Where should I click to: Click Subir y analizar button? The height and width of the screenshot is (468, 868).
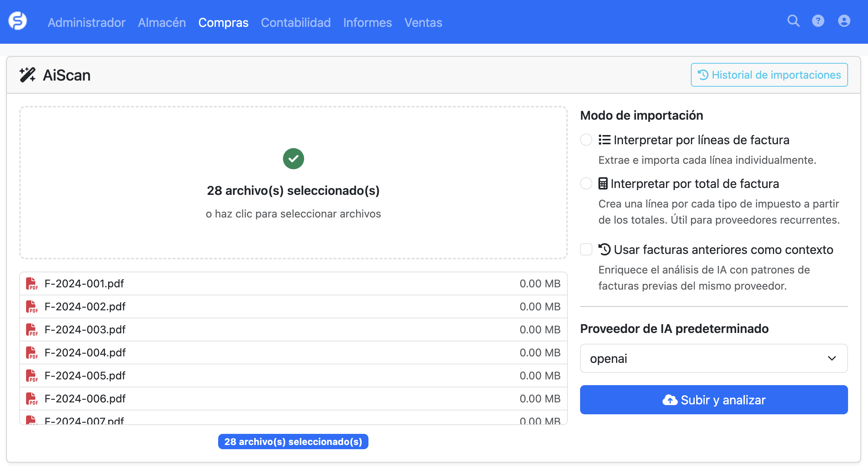pos(713,400)
